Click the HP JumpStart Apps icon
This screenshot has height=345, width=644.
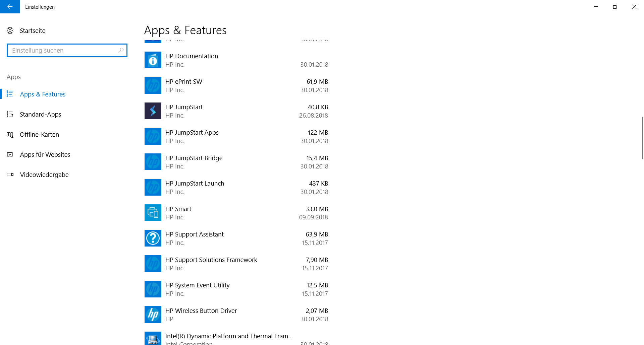click(153, 136)
